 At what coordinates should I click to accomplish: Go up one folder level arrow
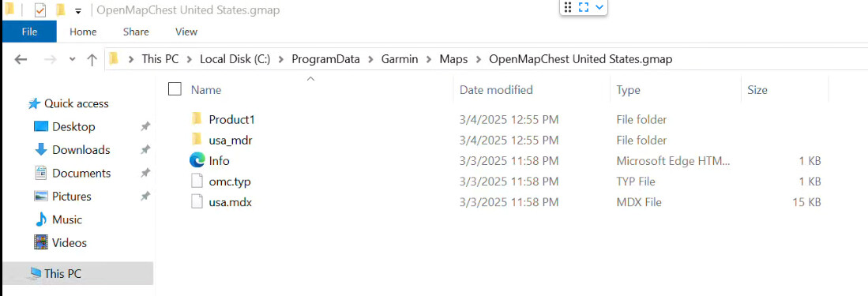(x=92, y=59)
